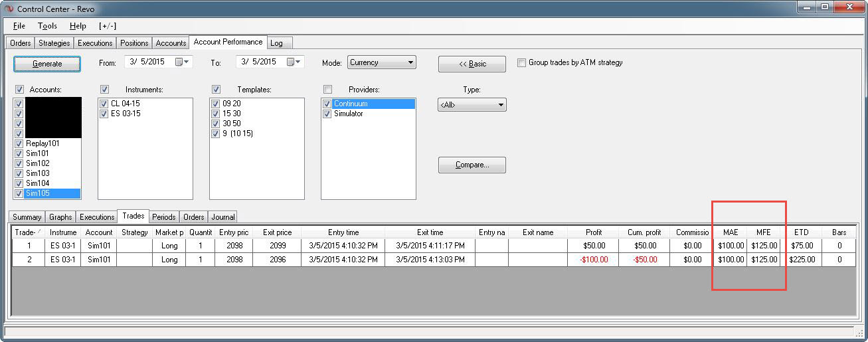Screen dimensions: 868x342
Task: Uncheck the Simulator provider
Action: (x=327, y=114)
